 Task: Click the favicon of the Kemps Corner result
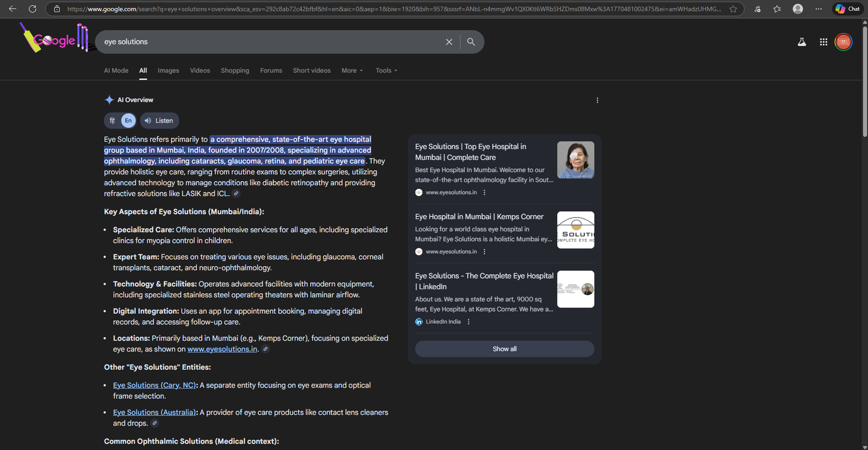419,252
